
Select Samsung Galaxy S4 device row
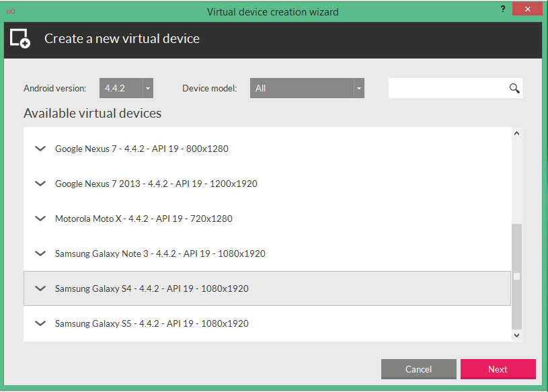(267, 288)
